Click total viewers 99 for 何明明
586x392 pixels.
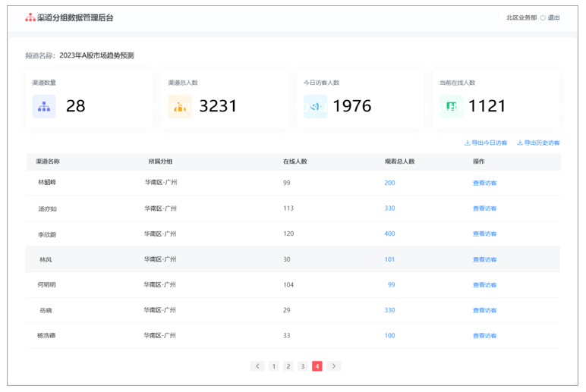point(391,284)
